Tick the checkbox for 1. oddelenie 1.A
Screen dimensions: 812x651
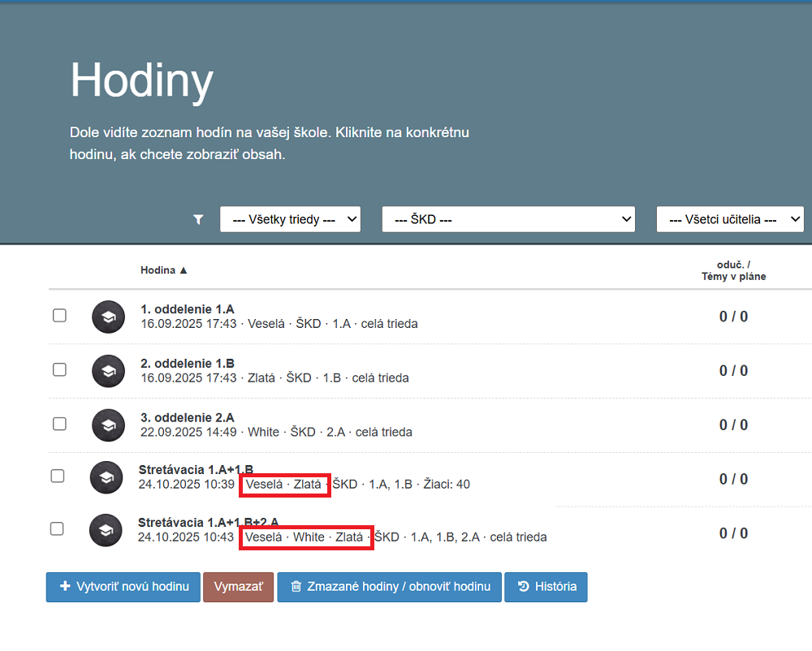(x=59, y=316)
